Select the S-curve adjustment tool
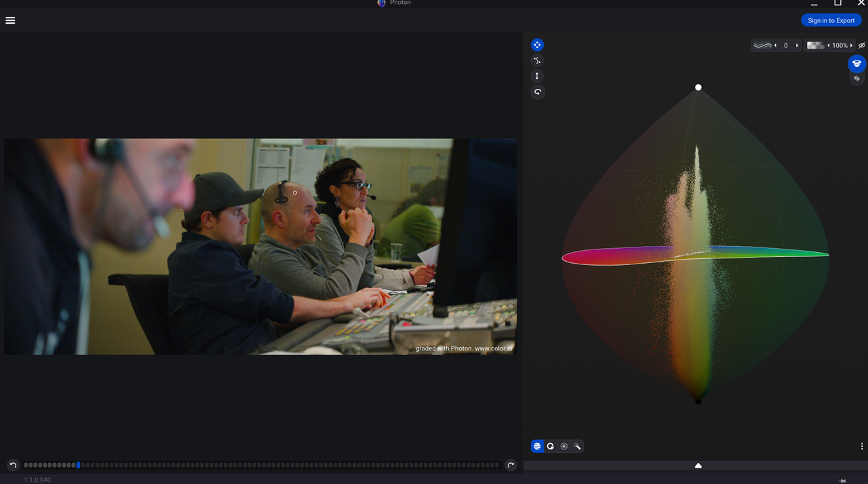The image size is (868, 484). coord(537,60)
